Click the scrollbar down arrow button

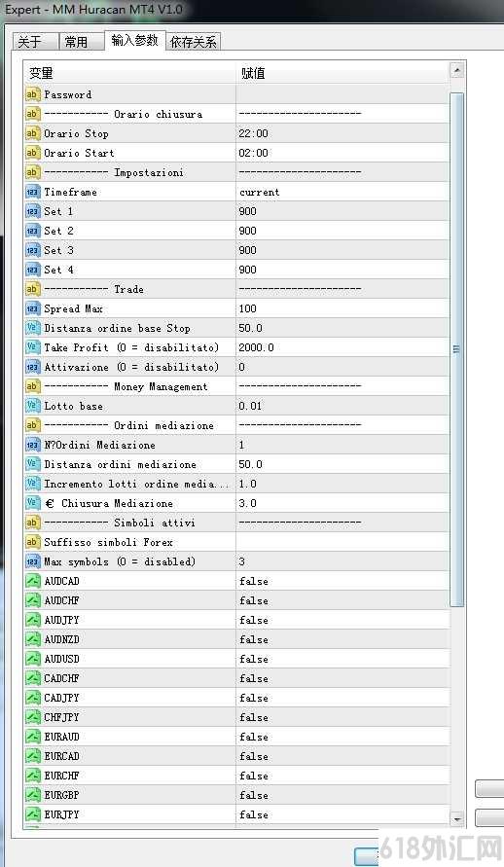(457, 817)
